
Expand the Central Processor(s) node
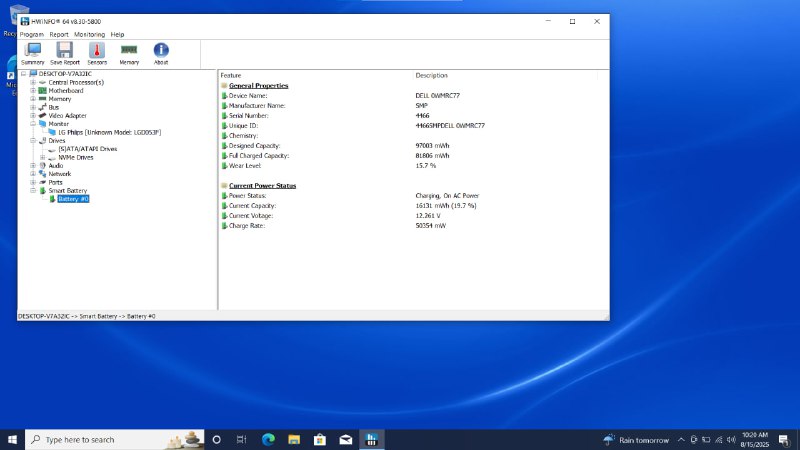coord(33,82)
